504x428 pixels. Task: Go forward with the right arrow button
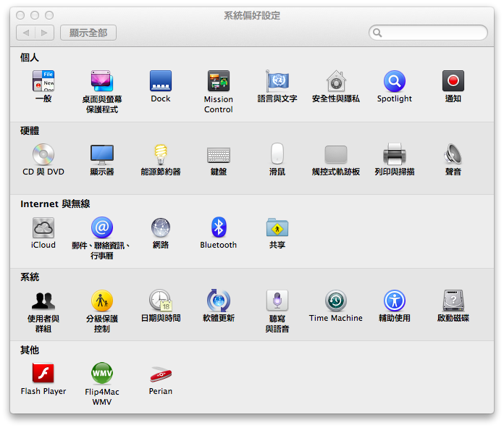(x=45, y=33)
